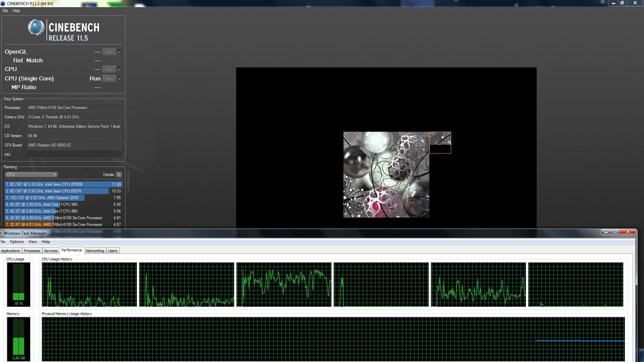
Task: Toggle the OpenGL test checkbox
Action: (120, 52)
